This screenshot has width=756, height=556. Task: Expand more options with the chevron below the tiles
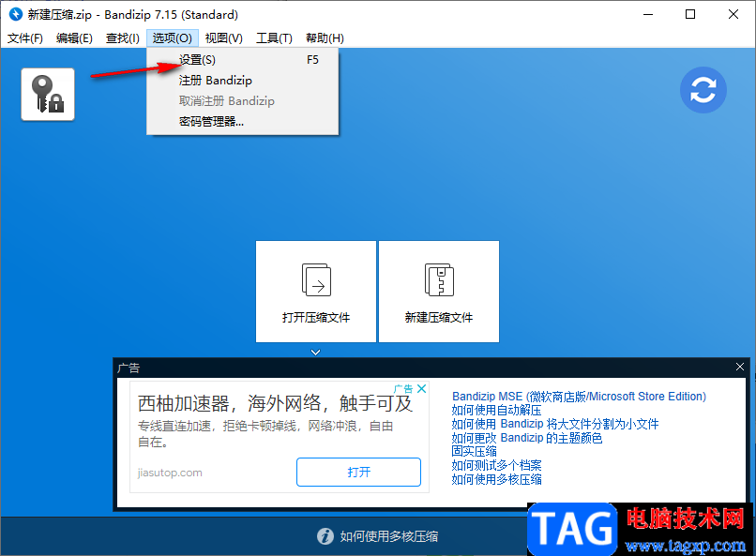click(x=316, y=353)
